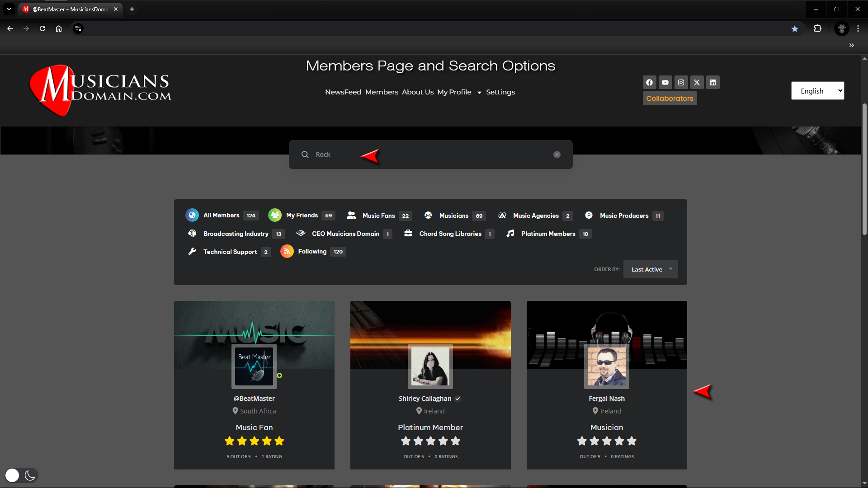The height and width of the screenshot is (488, 868).
Task: Select the My Friends filter tab
Action: click(302, 215)
